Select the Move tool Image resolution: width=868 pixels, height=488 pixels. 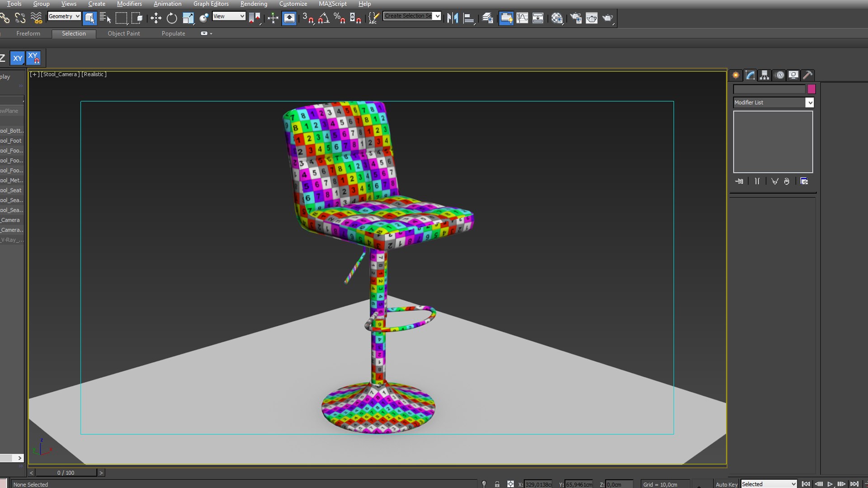pyautogui.click(x=156, y=18)
